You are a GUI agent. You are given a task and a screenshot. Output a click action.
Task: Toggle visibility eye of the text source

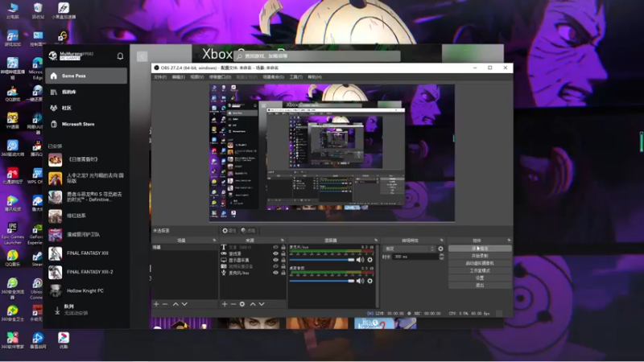pos(275,248)
